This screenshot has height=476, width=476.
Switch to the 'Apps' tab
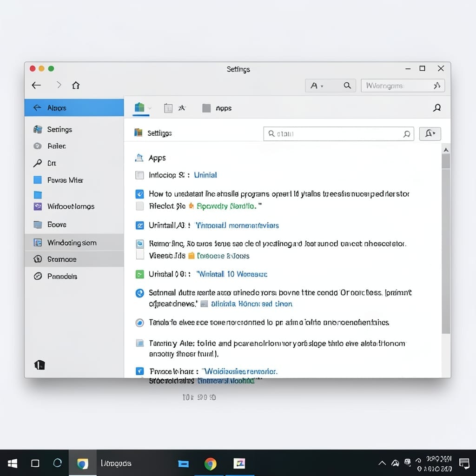(218, 108)
